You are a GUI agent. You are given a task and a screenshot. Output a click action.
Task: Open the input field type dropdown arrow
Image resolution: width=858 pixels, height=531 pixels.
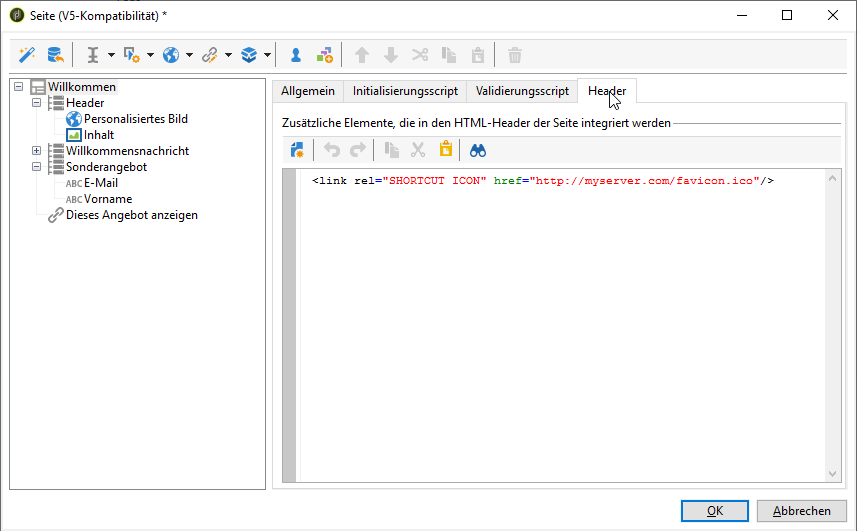pyautogui.click(x=111, y=55)
